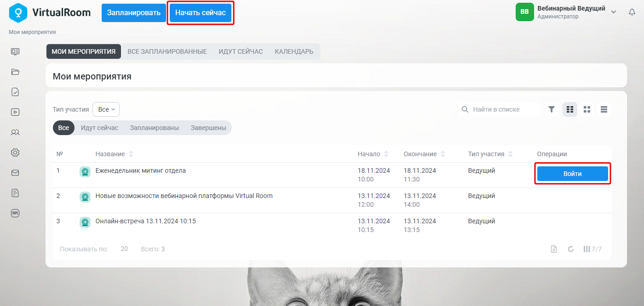
Task: Click the green BB user avatar
Action: point(525,12)
